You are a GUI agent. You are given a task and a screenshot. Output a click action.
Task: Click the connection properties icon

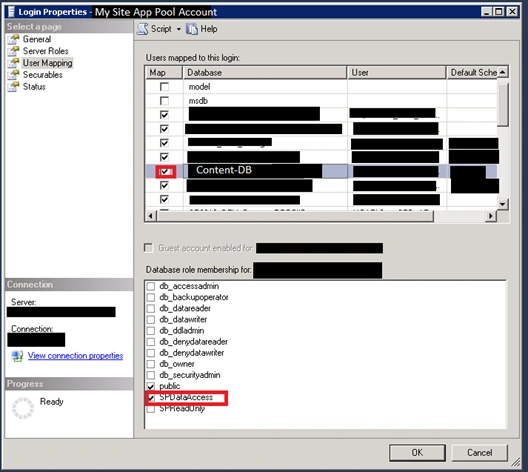[17, 356]
